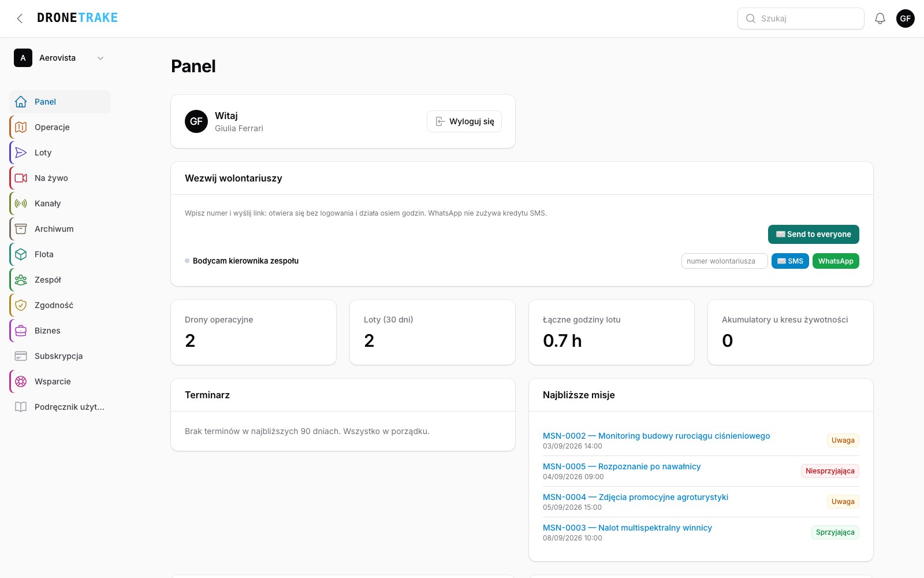Click Bodycam kierownika zespołu label

(x=245, y=261)
